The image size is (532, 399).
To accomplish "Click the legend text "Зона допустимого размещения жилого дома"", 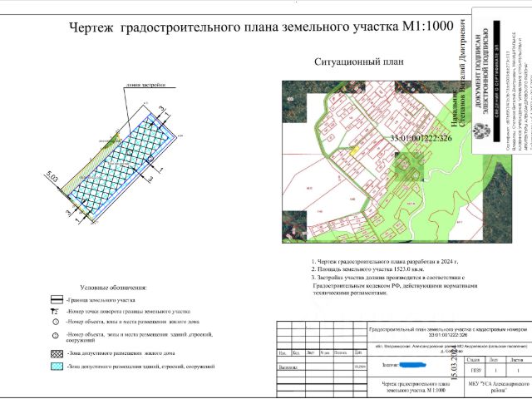I will (x=121, y=353).
